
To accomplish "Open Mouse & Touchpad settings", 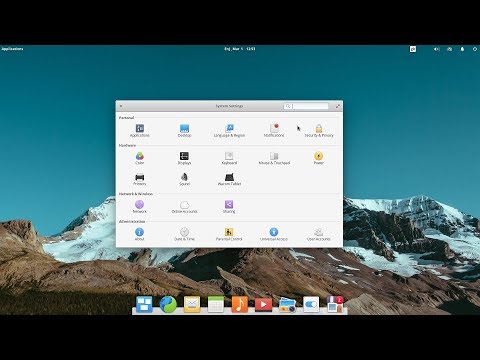I will 274,158.
